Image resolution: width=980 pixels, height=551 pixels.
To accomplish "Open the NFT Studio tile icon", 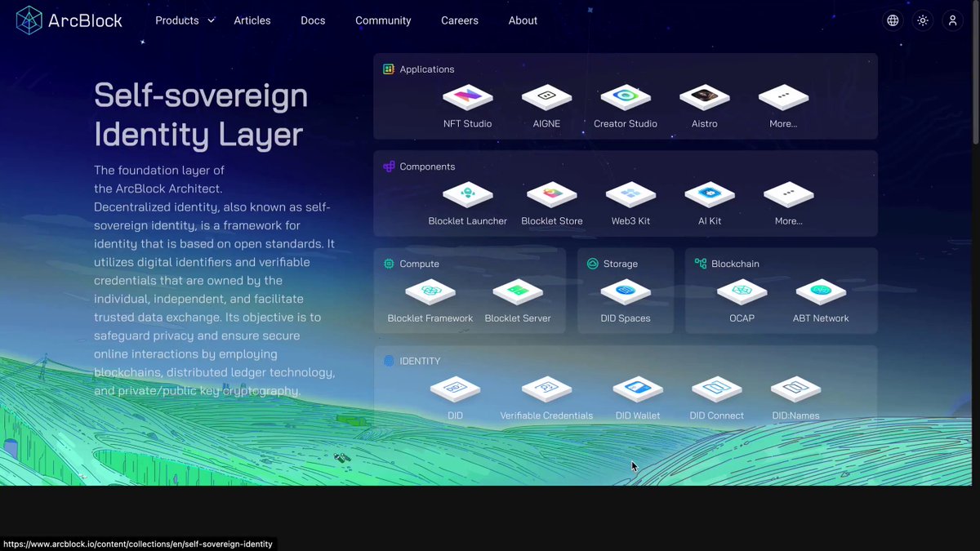I will (x=468, y=97).
